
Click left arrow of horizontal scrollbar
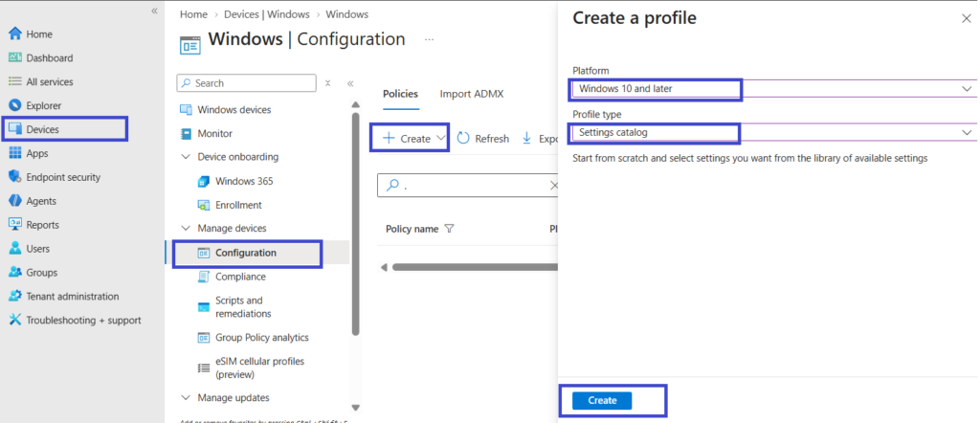pyautogui.click(x=384, y=267)
